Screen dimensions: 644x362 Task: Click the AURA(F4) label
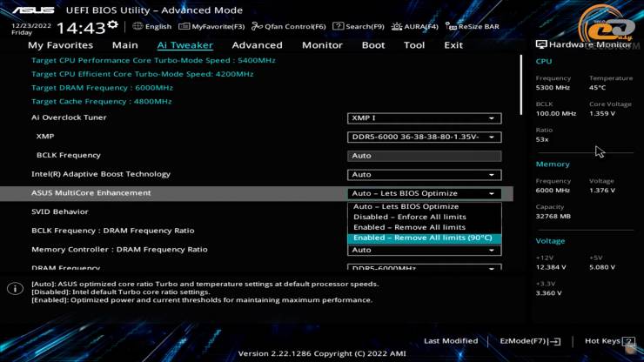(x=421, y=26)
